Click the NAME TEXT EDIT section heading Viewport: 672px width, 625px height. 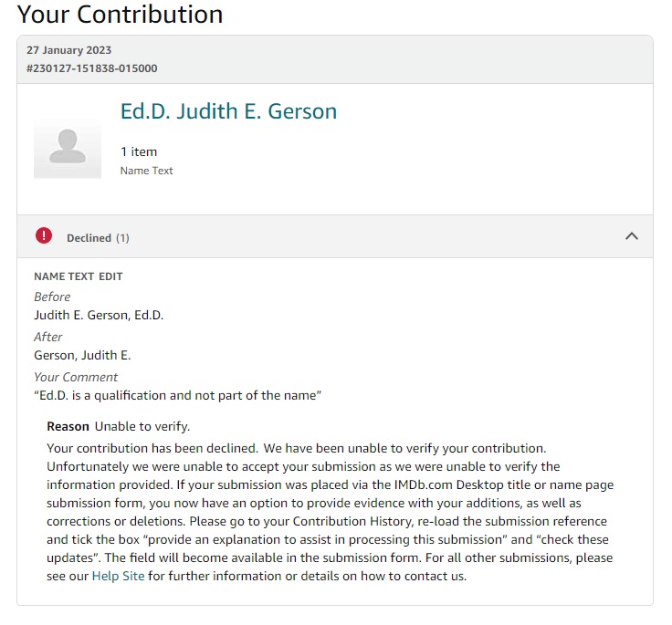79,276
